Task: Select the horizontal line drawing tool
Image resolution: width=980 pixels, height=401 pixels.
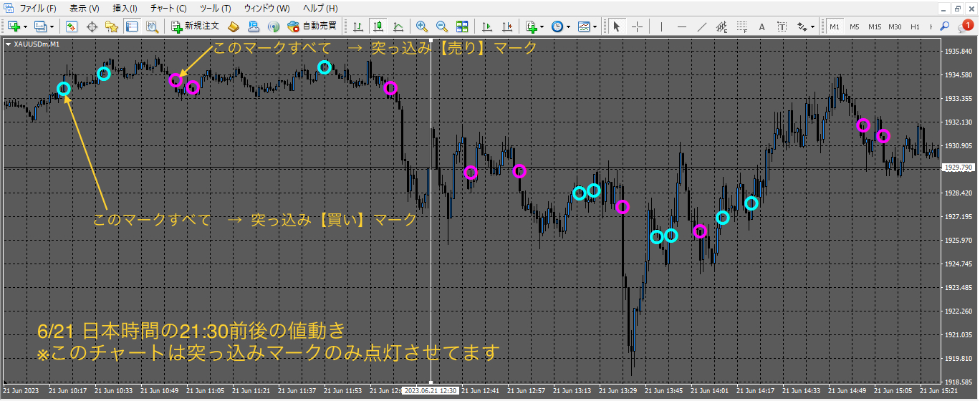Action: coord(681,26)
